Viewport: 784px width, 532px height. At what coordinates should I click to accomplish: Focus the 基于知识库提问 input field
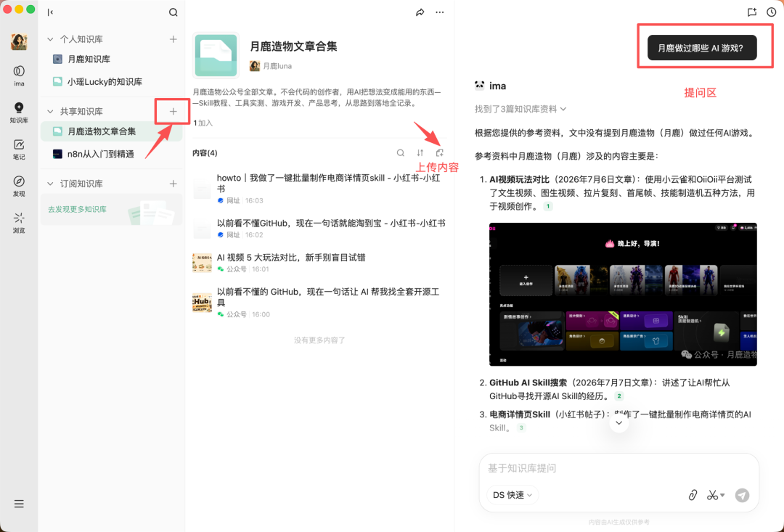pyautogui.click(x=619, y=468)
